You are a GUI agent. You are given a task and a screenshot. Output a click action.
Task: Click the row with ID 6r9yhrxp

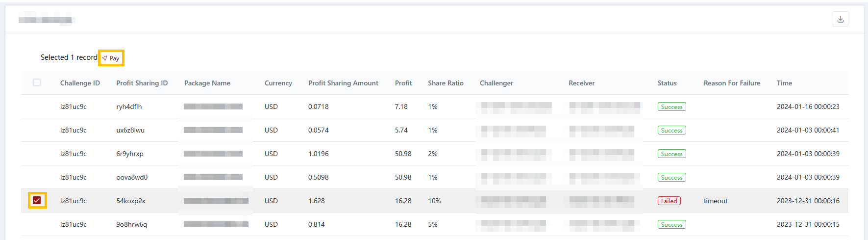pyautogui.click(x=130, y=154)
